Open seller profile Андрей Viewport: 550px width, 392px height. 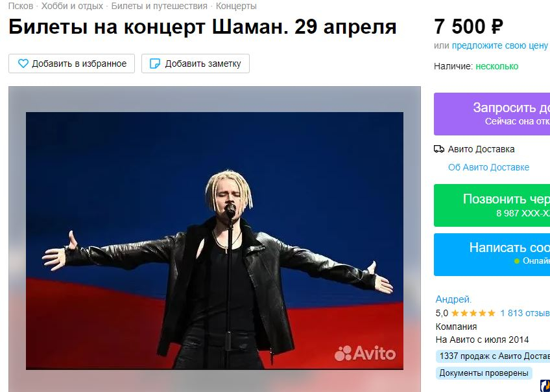[453, 299]
